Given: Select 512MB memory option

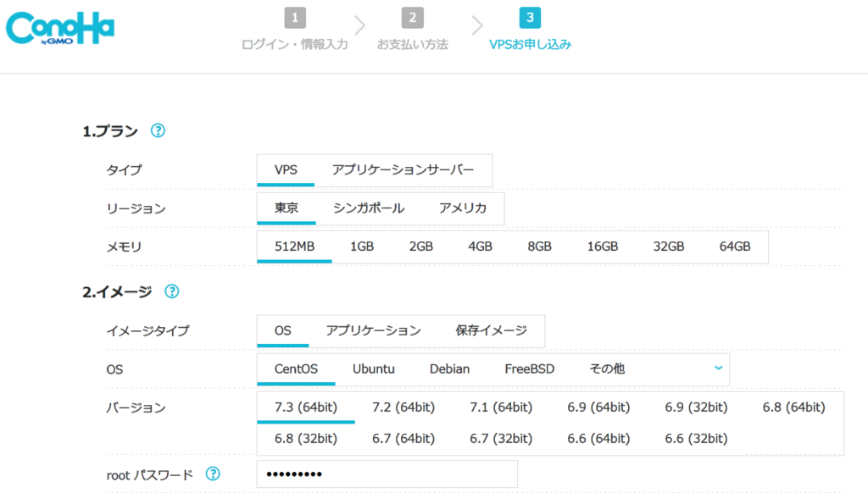Looking at the screenshot, I should point(294,246).
